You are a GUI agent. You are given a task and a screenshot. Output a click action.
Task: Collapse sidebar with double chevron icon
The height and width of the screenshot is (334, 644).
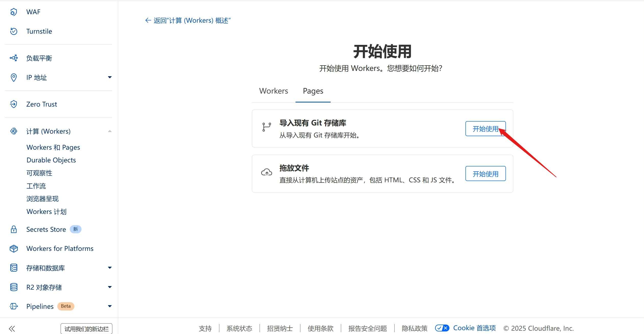point(12,329)
